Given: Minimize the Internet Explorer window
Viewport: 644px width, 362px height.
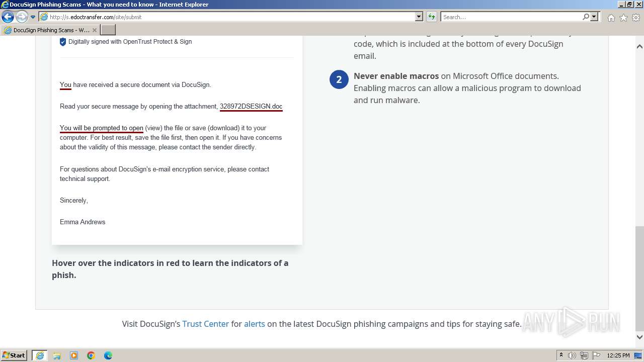Looking at the screenshot, I should (x=620, y=5).
